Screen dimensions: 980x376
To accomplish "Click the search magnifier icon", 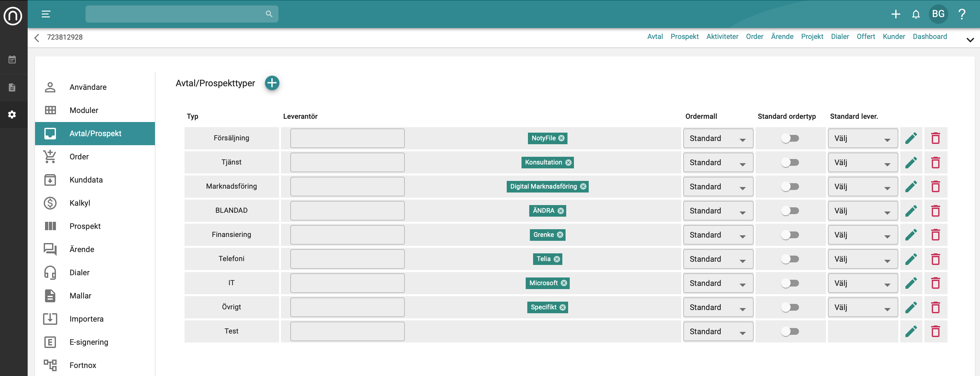I will click(x=269, y=14).
